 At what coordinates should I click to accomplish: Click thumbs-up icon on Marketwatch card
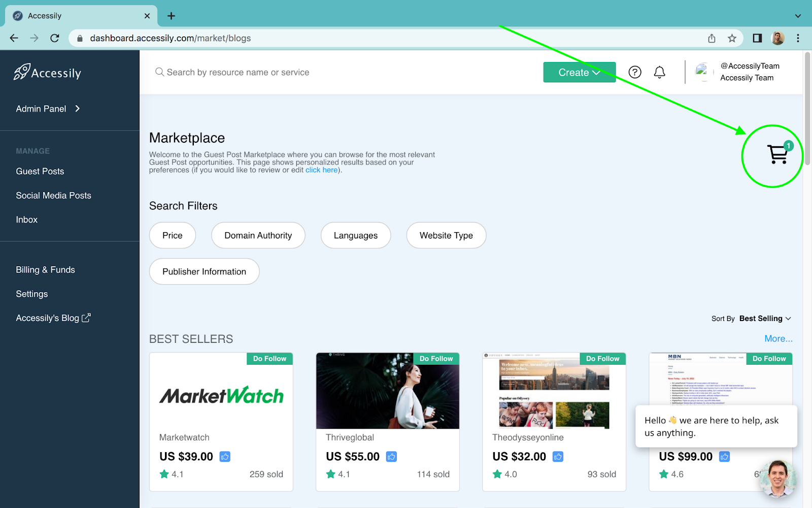(x=225, y=457)
